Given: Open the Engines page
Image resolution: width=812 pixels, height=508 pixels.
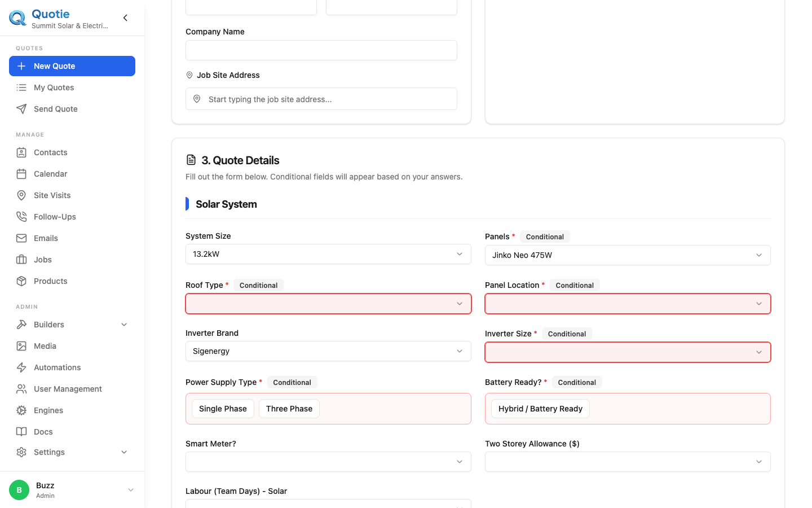Looking at the screenshot, I should [72, 410].
